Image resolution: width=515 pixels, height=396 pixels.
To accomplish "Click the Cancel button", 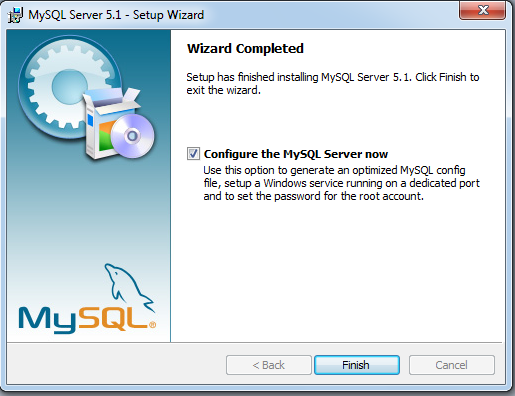I will click(x=452, y=365).
